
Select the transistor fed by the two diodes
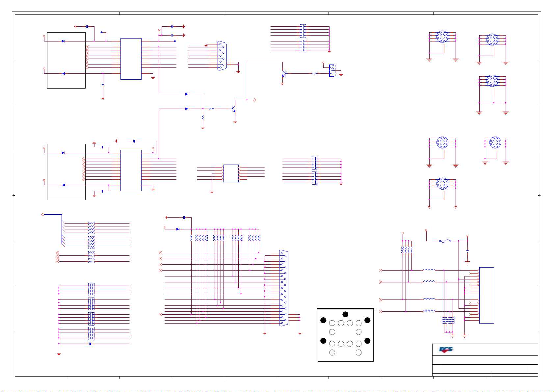234,109
